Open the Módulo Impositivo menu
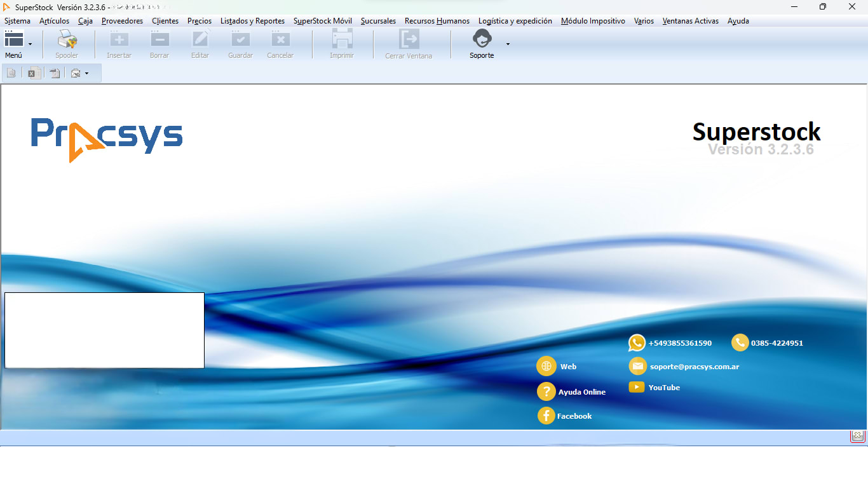868x488 pixels. click(x=593, y=21)
